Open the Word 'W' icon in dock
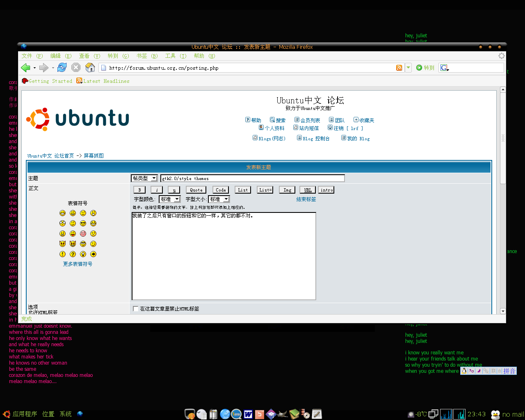 point(248,414)
